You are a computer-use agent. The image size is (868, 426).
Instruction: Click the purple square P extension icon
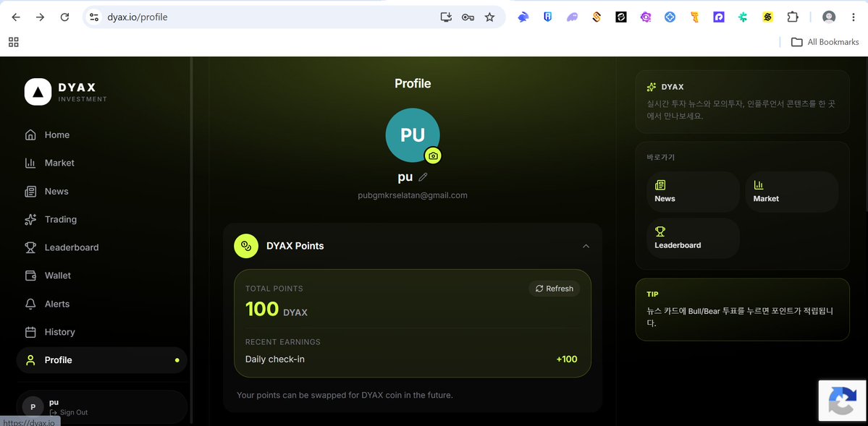point(719,17)
